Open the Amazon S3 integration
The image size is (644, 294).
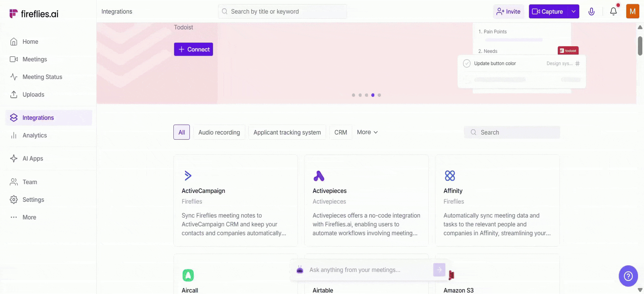click(x=459, y=290)
